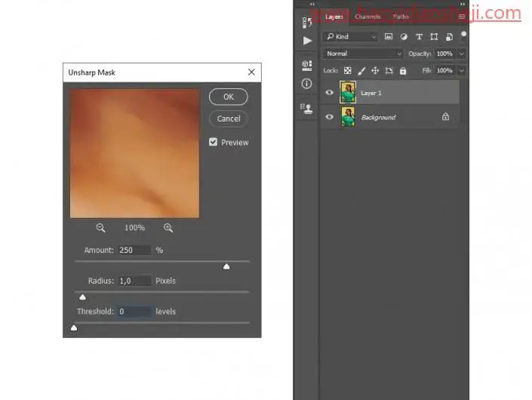Toggle layer filtering on/off switch

coord(463,35)
